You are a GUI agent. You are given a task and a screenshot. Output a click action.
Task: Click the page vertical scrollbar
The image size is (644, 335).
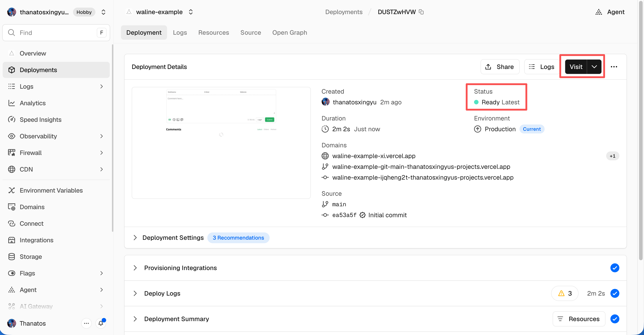coord(641,130)
